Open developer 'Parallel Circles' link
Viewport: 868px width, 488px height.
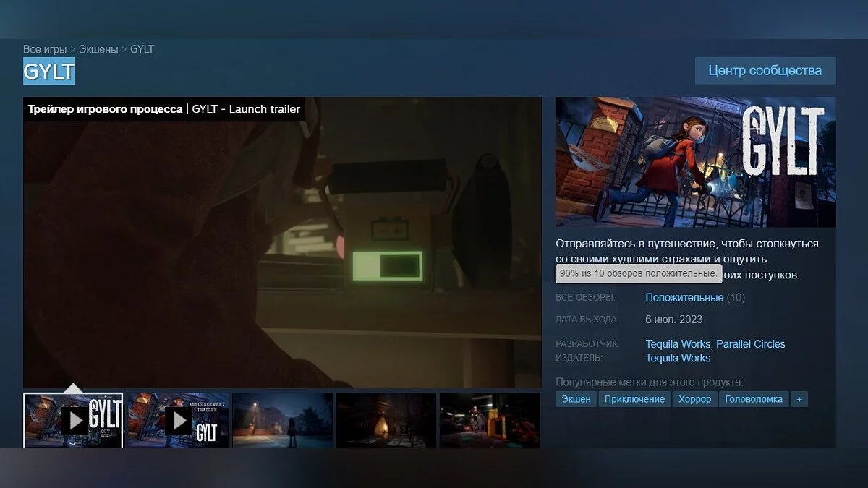tap(751, 344)
